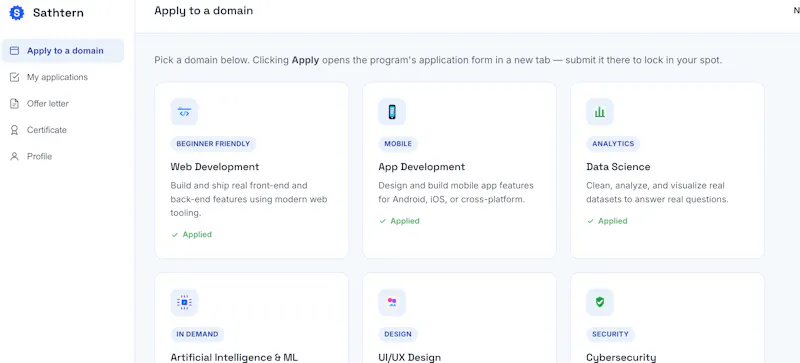The width and height of the screenshot is (800, 363).
Task: Click the Web Development code icon
Action: 184,112
